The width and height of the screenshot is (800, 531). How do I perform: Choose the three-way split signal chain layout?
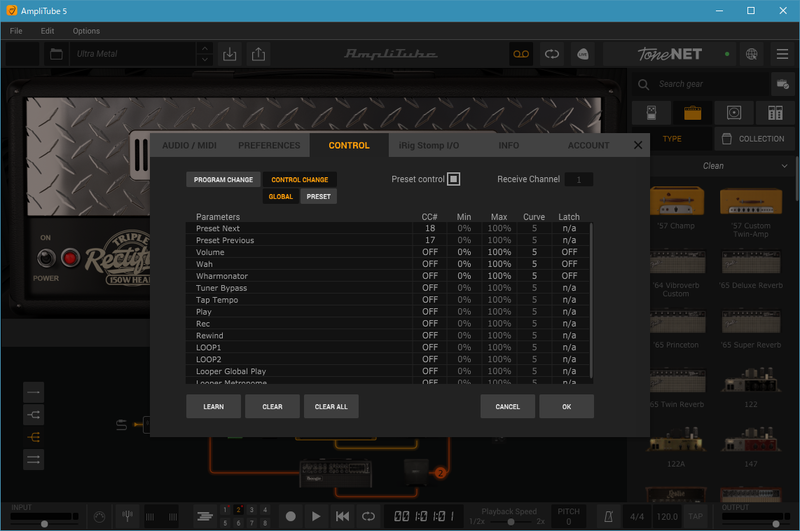tap(34, 437)
